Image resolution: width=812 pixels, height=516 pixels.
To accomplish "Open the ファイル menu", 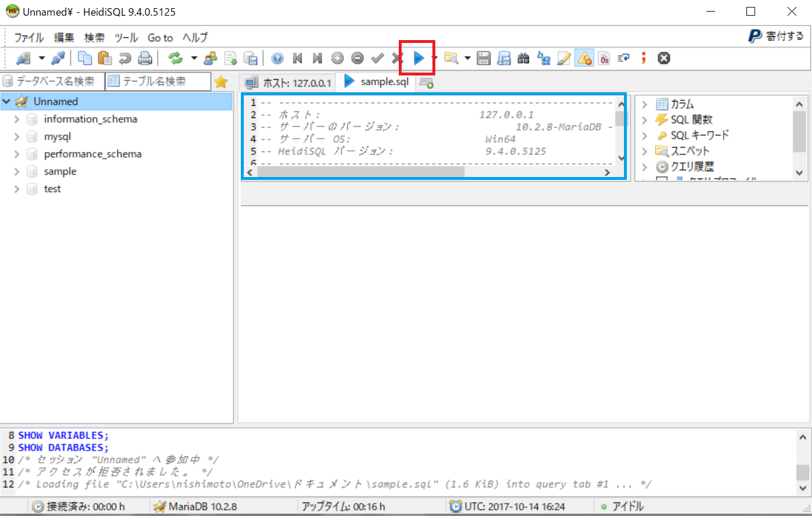I will pyautogui.click(x=29, y=38).
